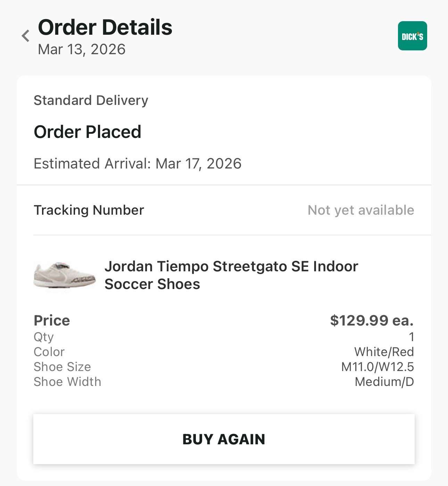Image resolution: width=448 pixels, height=486 pixels.
Task: Tap the Shoe Width label
Action: tap(67, 382)
